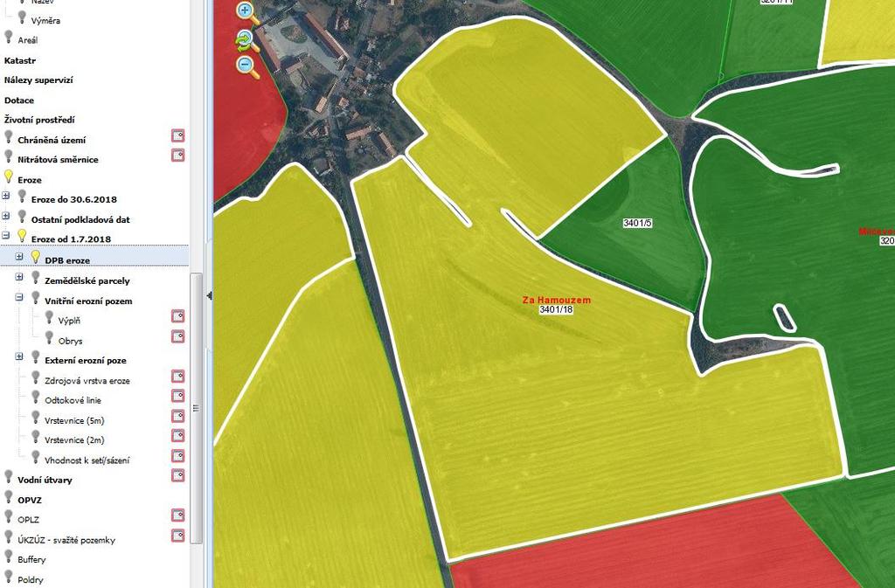Open legend icon for Vrstevnice (2m)

[178, 436]
